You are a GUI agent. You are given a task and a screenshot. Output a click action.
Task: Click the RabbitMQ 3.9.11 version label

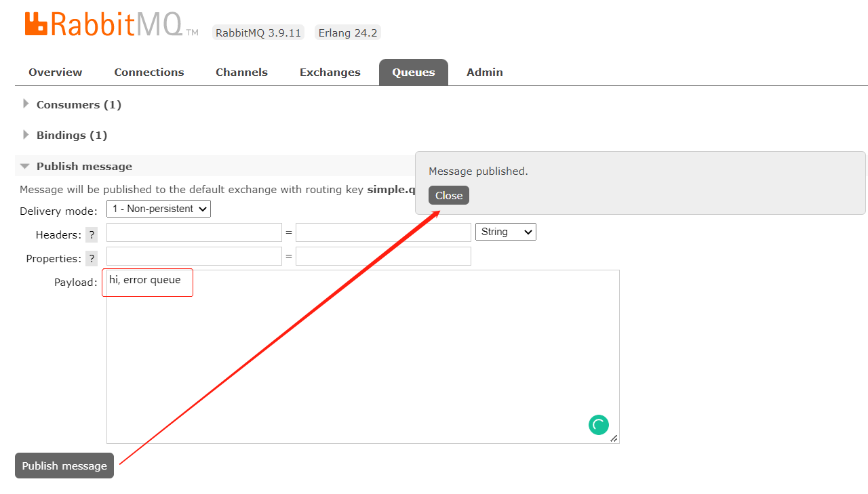pyautogui.click(x=258, y=33)
